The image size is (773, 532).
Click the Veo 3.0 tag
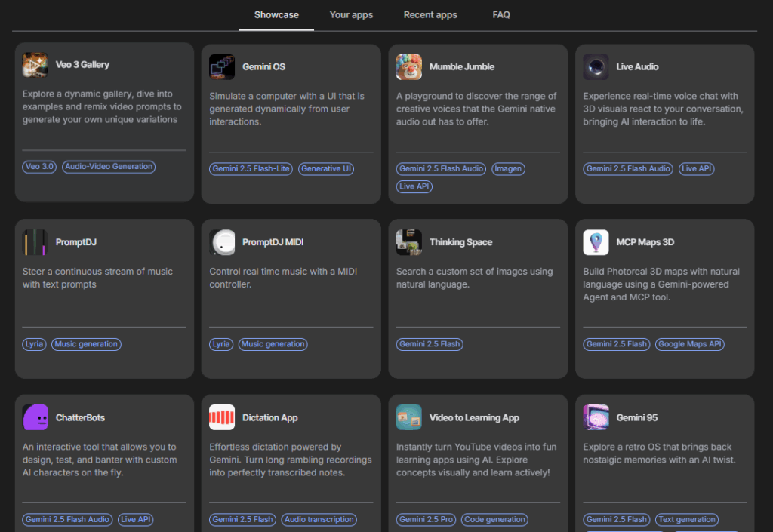coord(39,167)
